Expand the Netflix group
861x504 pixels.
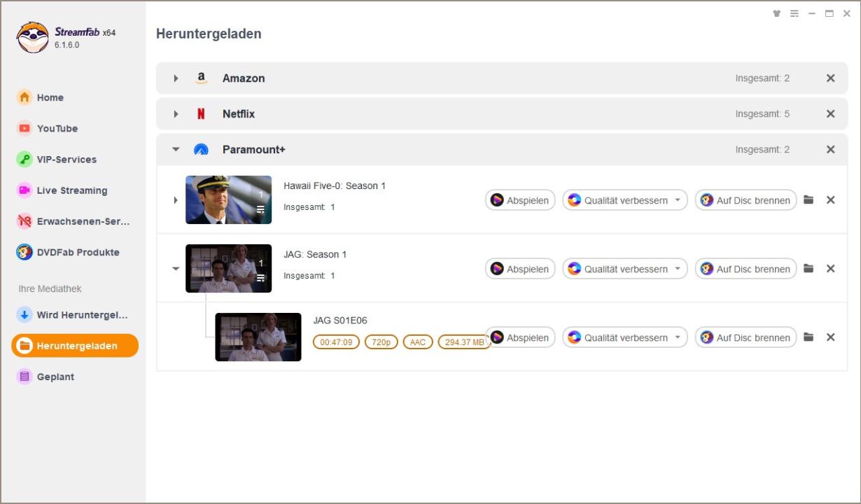(176, 114)
